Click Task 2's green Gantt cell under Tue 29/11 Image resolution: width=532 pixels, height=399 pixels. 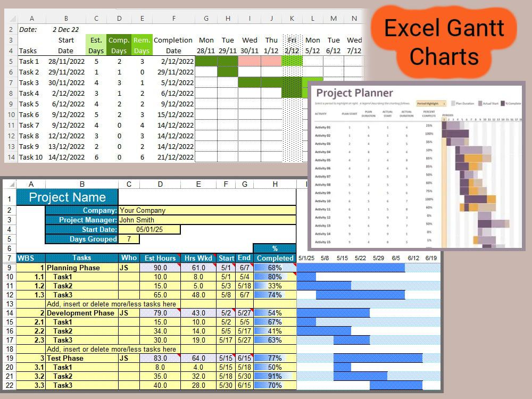point(228,72)
